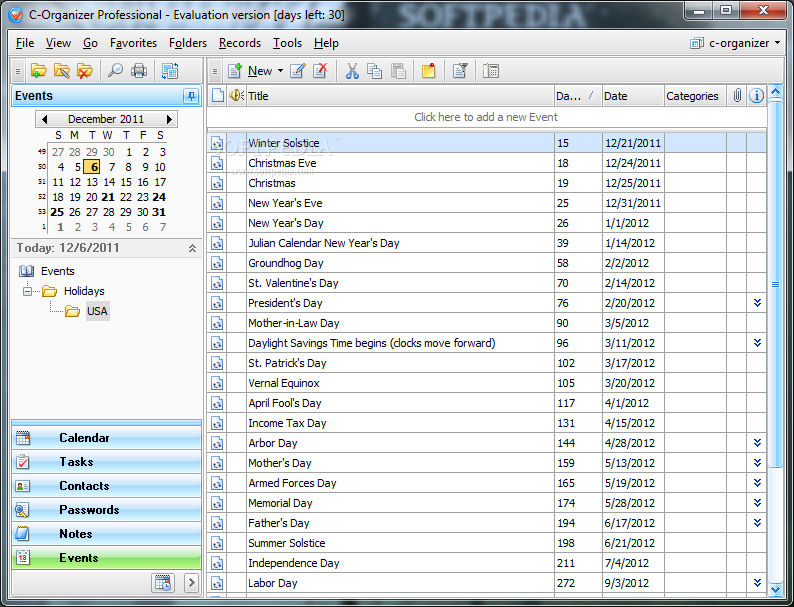
Task: Click the Edit folder toolbar icon
Action: tap(62, 71)
